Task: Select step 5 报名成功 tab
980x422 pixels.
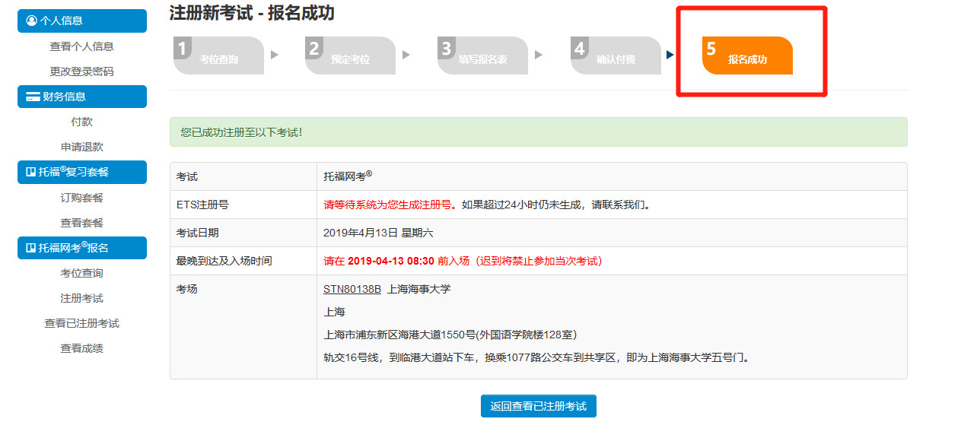Action: (x=747, y=56)
